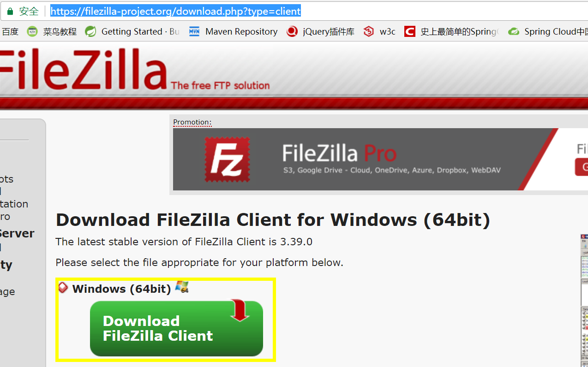Image resolution: width=588 pixels, height=367 pixels.
Task: Click the w3c bookmark icon
Action: [x=368, y=31]
